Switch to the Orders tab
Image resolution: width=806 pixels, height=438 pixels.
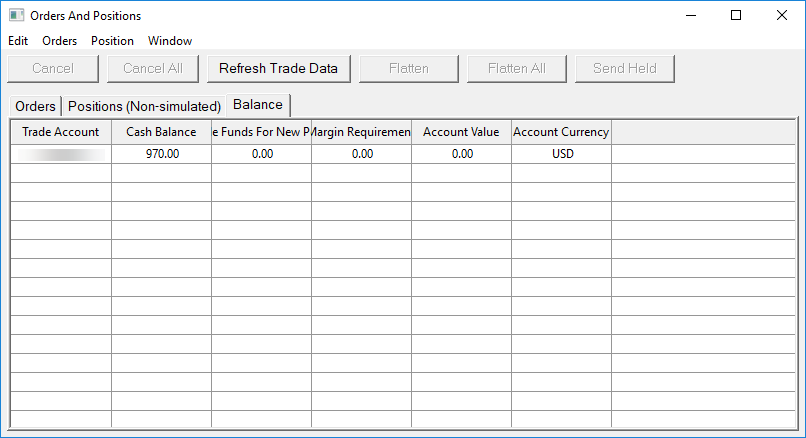35,106
